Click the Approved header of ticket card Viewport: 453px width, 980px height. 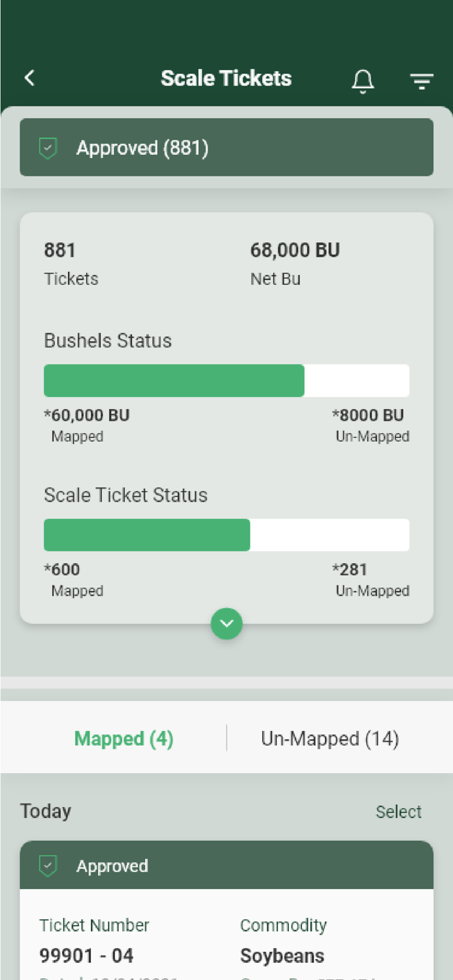coord(226,866)
